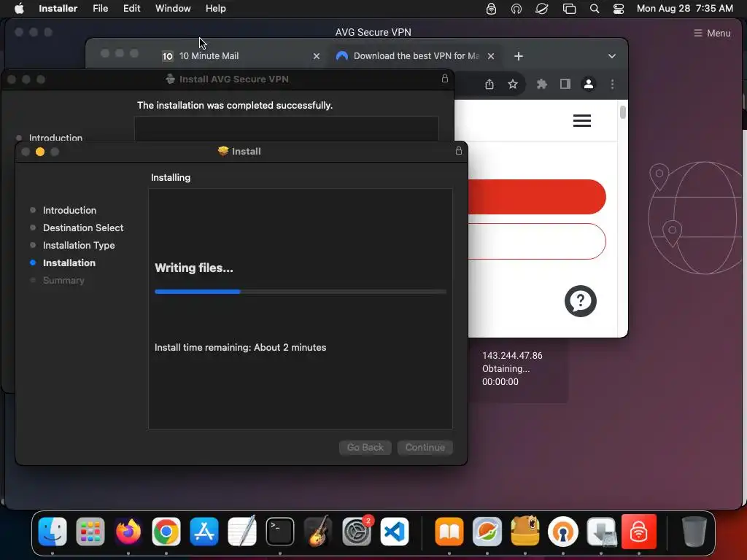Viewport: 747px width, 560px height.
Task: Open Launchpad from the dock
Action: pos(90,532)
